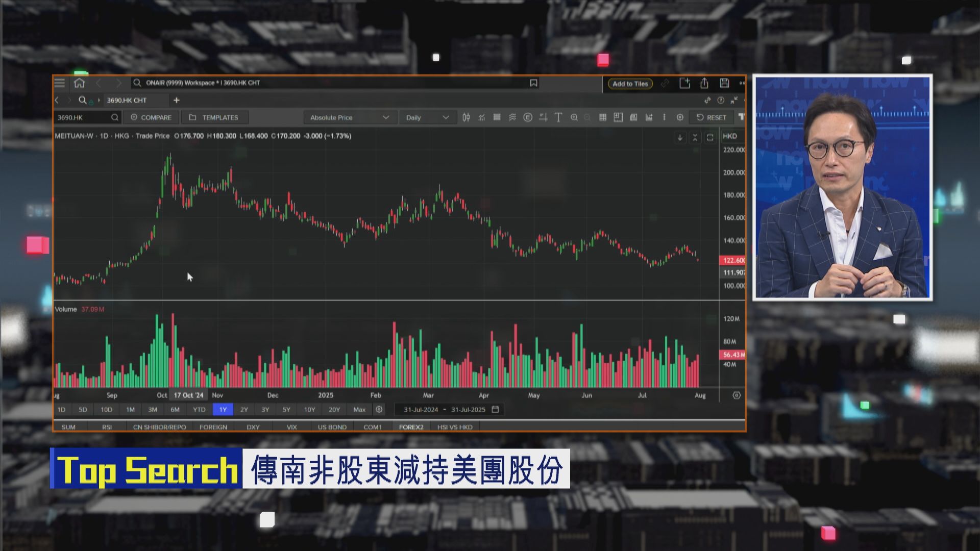The image size is (980, 551).
Task: Select the crosshair measure tool icon
Action: (x=543, y=117)
